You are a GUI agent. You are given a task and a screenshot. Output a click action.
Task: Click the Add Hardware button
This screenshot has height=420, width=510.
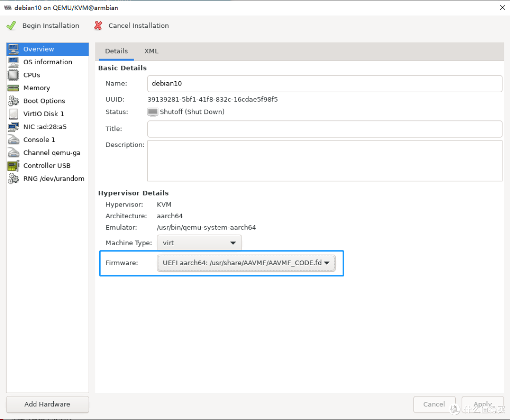pyautogui.click(x=48, y=404)
